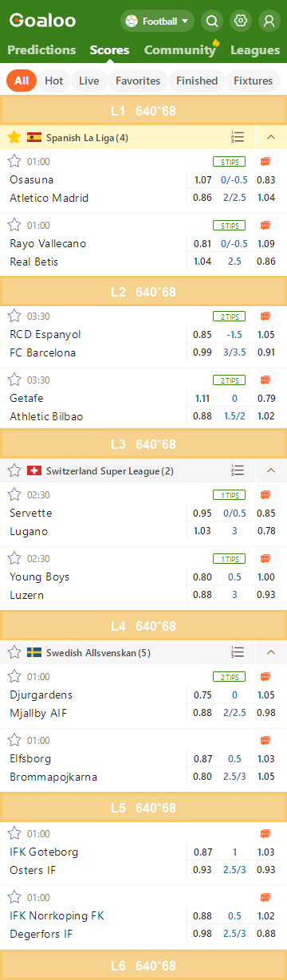Open 5TIPS badge for Rayo Vallecano match
Viewport: 287px width, 980px height.
click(x=229, y=225)
